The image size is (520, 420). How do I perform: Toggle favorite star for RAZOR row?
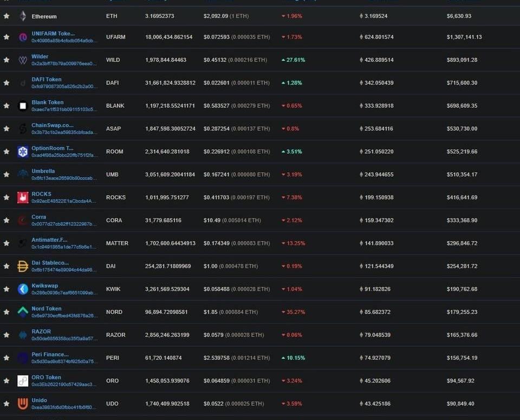click(x=6, y=335)
